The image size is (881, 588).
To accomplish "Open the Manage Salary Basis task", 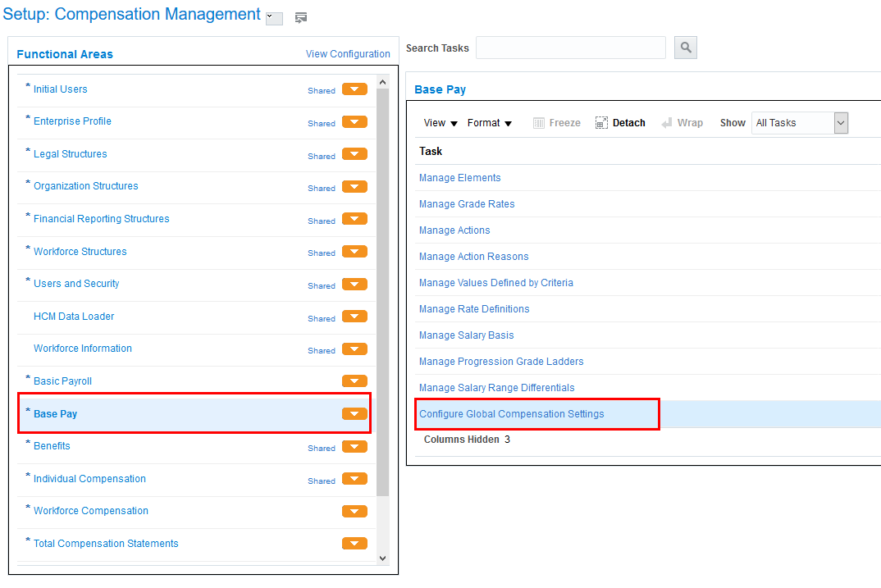I will pyautogui.click(x=467, y=335).
